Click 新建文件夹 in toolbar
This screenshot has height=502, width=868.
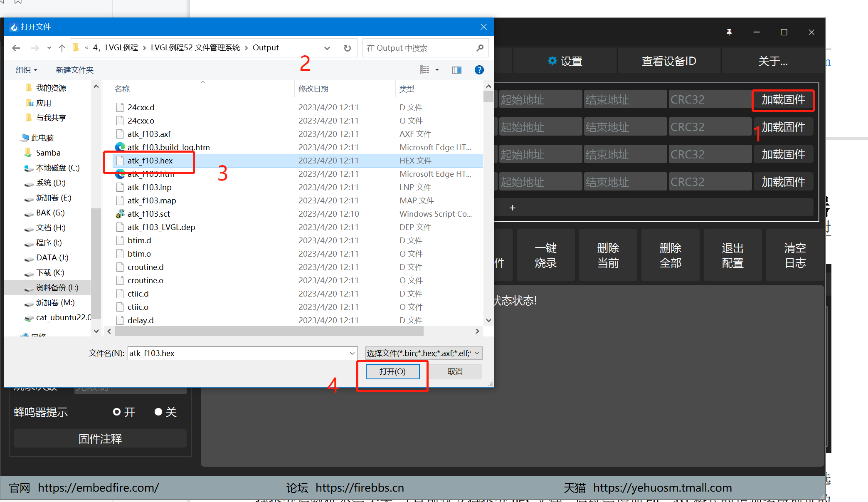click(x=75, y=70)
